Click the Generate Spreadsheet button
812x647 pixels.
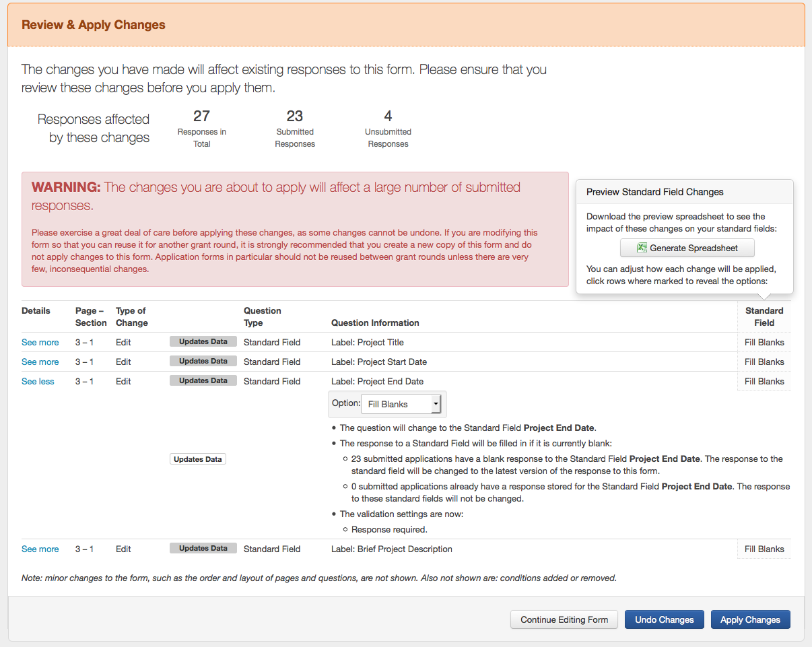pos(687,248)
